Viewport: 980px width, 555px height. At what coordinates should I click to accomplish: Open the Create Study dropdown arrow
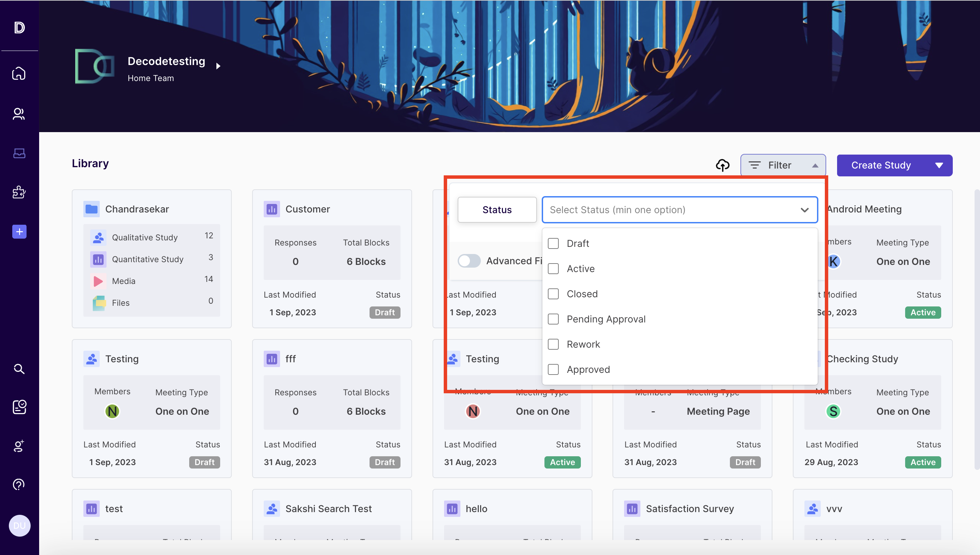pyautogui.click(x=939, y=165)
